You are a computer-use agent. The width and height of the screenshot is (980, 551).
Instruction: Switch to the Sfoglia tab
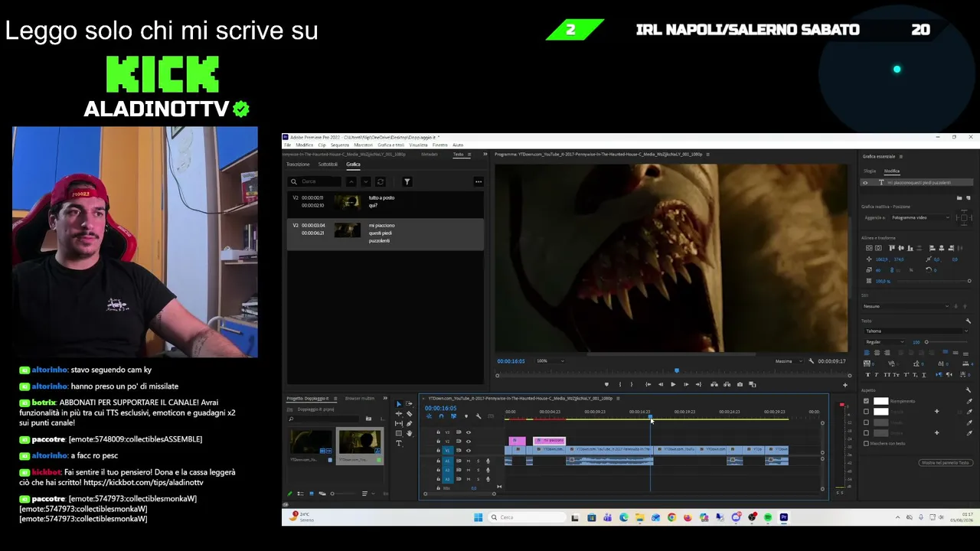point(870,171)
